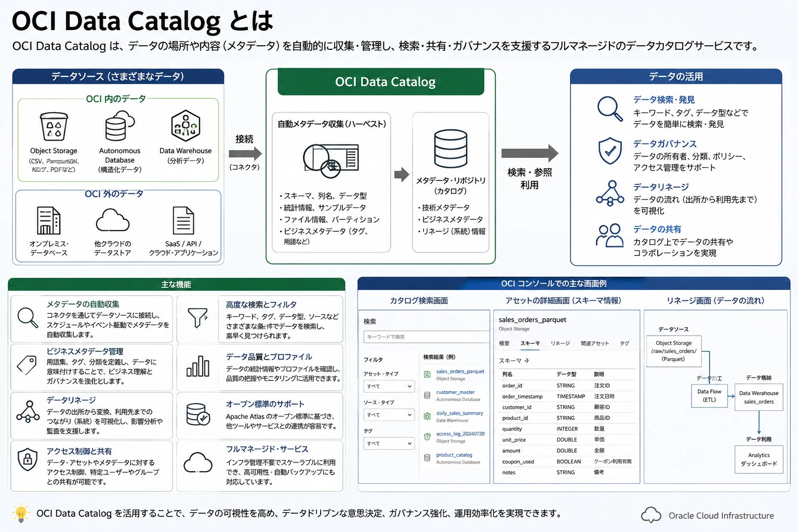Viewport: 798px width, 532px height.
Task: Click the オンプレミス・データベース building icon
Action: point(48,220)
